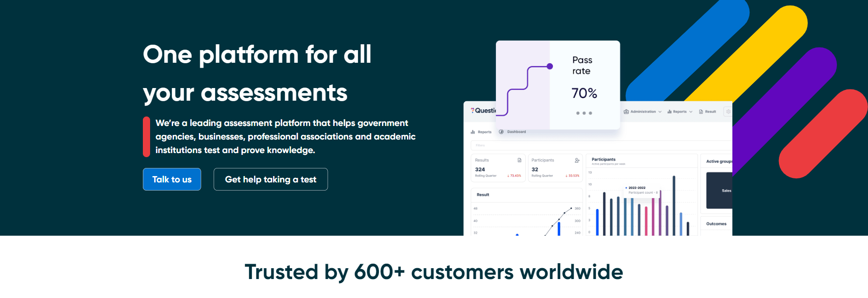The image size is (868, 298).
Task: Click the Reports bar-chart icon in top nav
Action: 670,112
